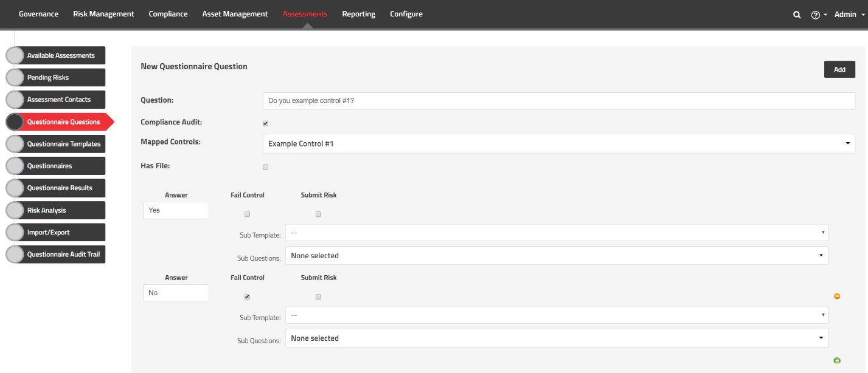
Task: Open the Assessments menu
Action: coord(305,14)
